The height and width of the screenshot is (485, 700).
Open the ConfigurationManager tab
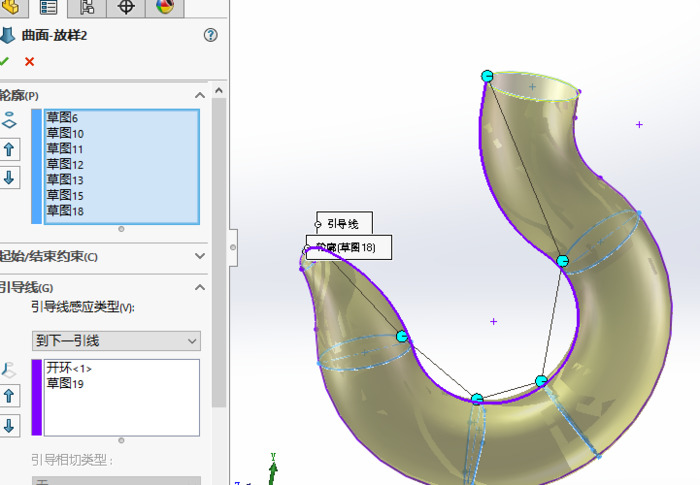tap(87, 8)
